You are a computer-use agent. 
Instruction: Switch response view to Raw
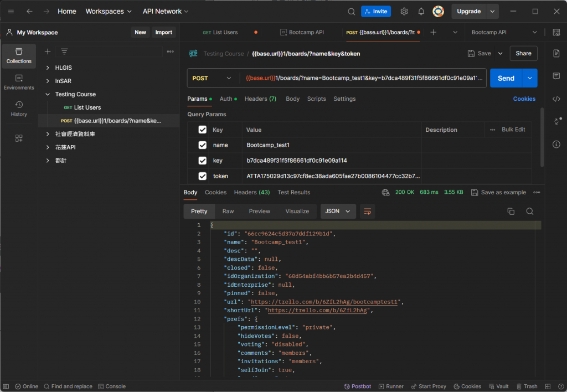click(228, 211)
